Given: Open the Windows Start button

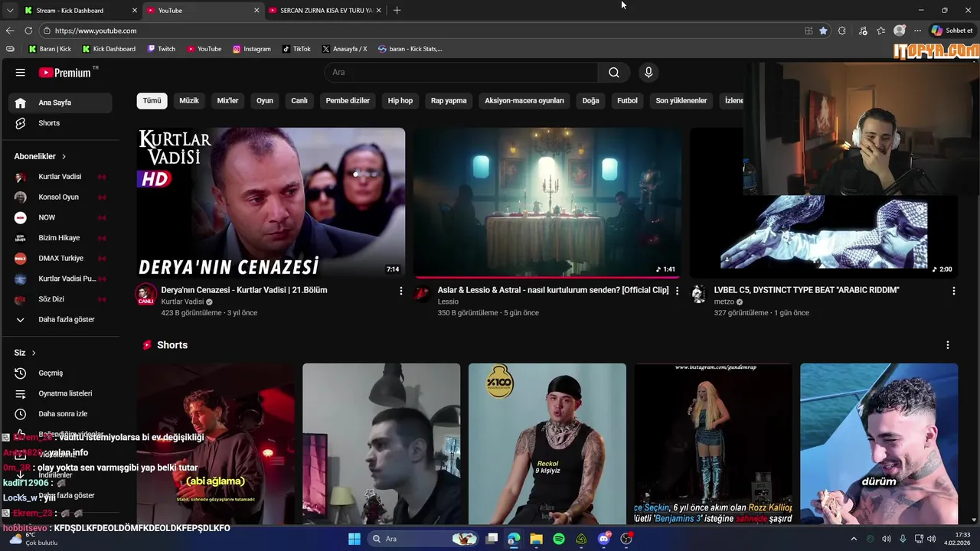Looking at the screenshot, I should [354, 539].
